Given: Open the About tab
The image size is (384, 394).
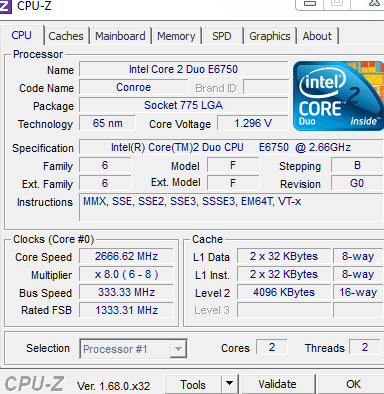Looking at the screenshot, I should click(317, 36).
